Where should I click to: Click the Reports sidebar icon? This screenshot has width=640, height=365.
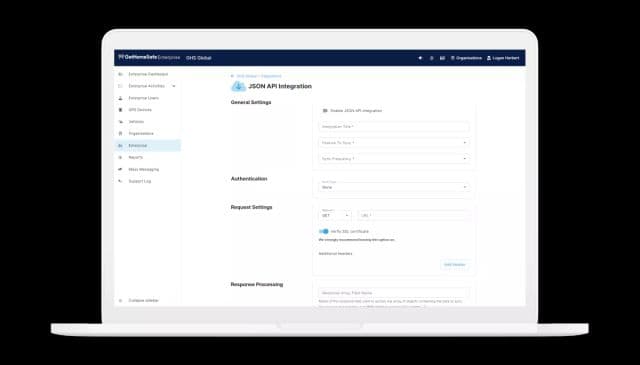pyautogui.click(x=120, y=157)
